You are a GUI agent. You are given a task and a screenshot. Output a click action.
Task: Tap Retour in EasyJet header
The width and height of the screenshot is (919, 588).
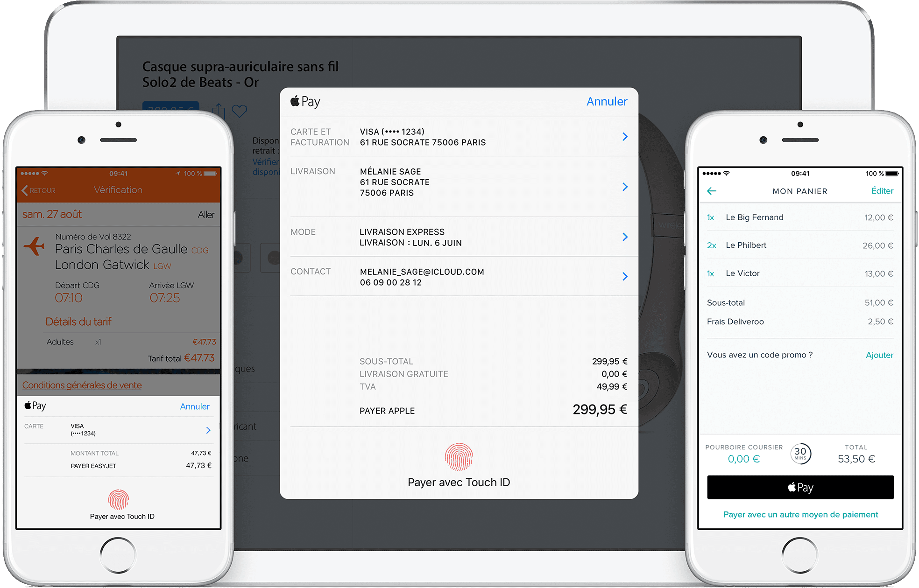pos(38,190)
